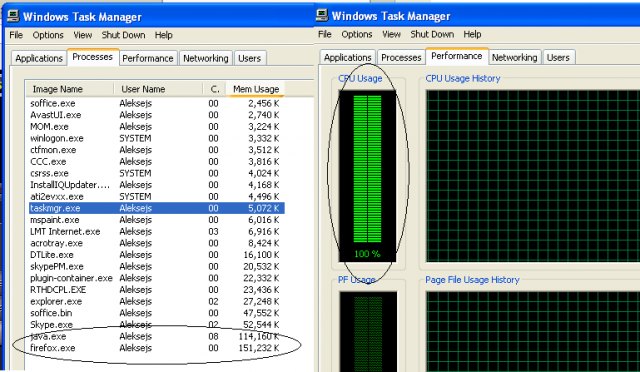The width and height of the screenshot is (640, 372).
Task: Open Help menu in left Task Manager
Action: (x=163, y=35)
